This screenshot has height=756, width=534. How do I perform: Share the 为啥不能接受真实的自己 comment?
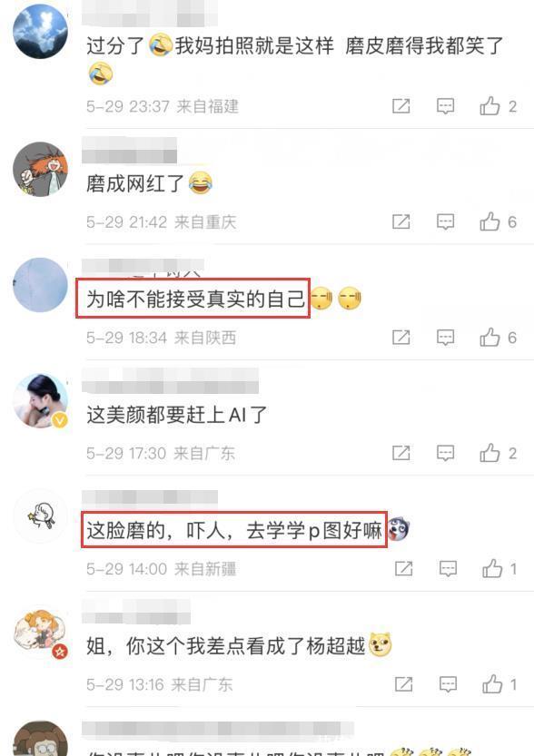tap(400, 337)
